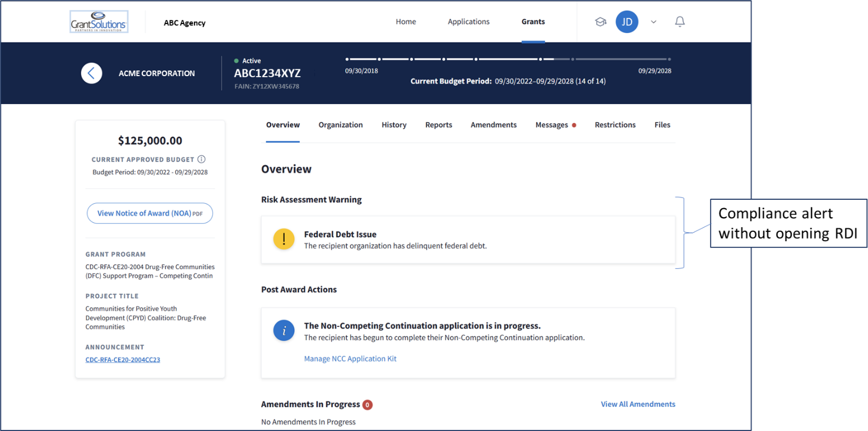Click the budget period timeline progress bar
This screenshot has height=431, width=868.
[508, 59]
